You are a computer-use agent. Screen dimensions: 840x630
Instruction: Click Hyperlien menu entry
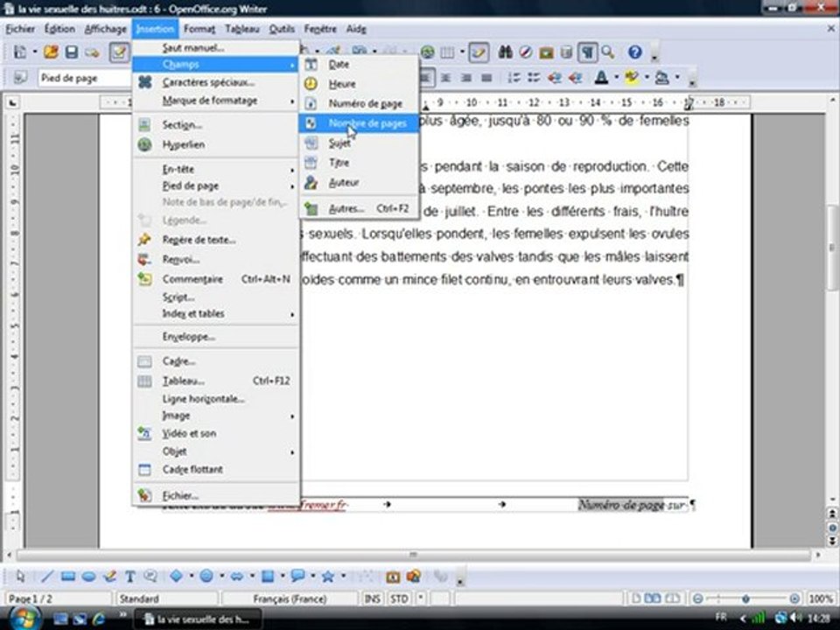[x=215, y=144]
